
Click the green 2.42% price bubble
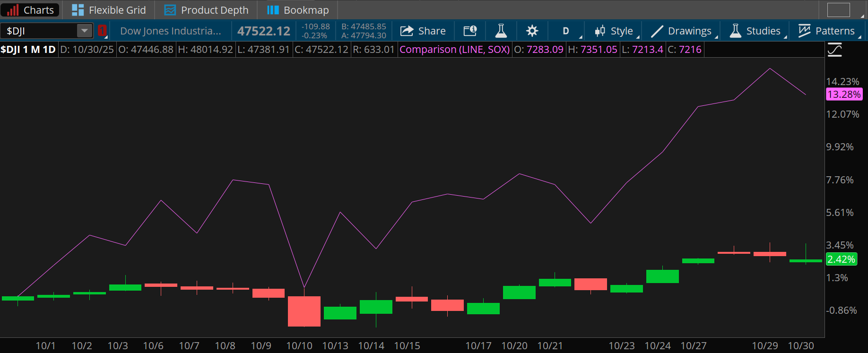point(842,259)
